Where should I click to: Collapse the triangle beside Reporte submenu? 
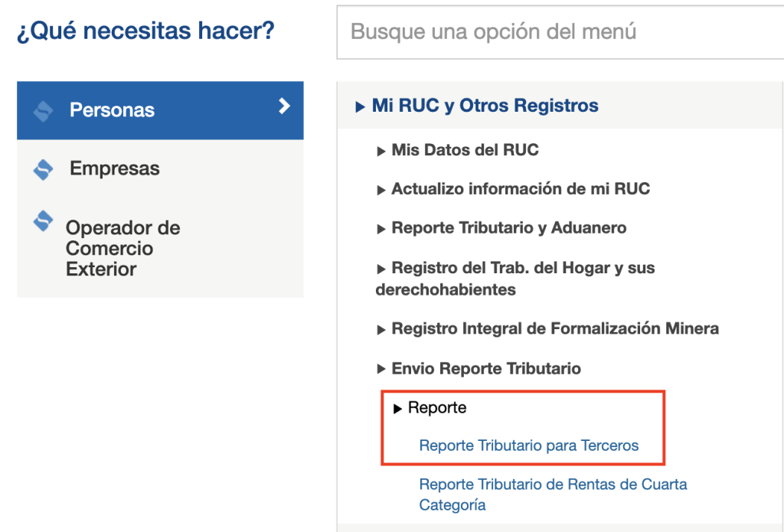coord(397,409)
